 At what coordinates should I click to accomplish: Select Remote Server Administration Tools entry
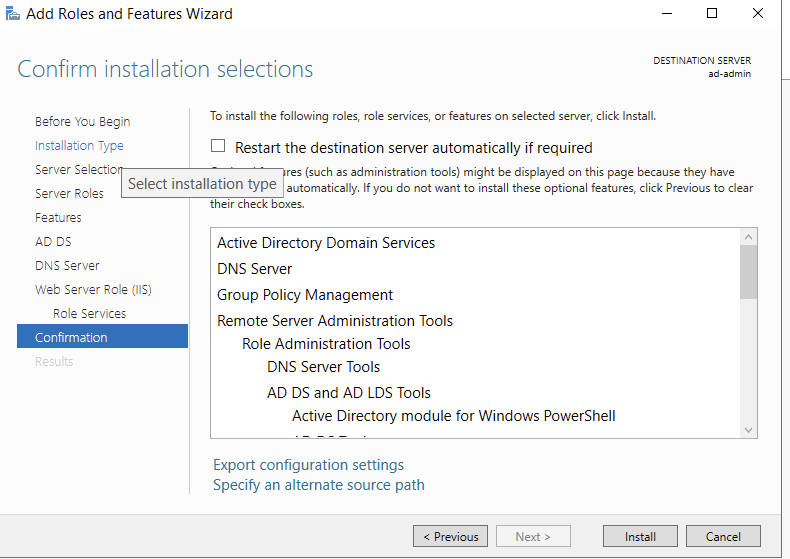pyautogui.click(x=335, y=321)
